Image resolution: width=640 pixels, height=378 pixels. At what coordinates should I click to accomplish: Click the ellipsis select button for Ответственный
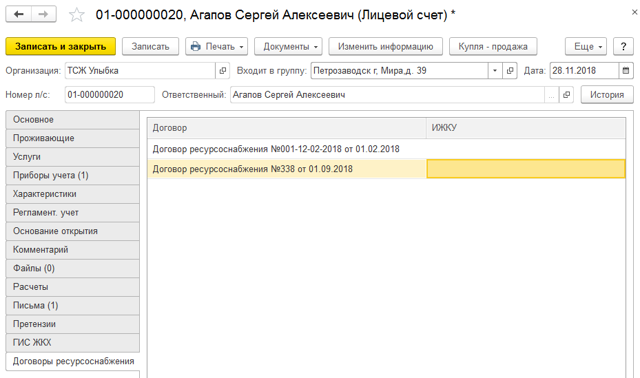(x=551, y=95)
